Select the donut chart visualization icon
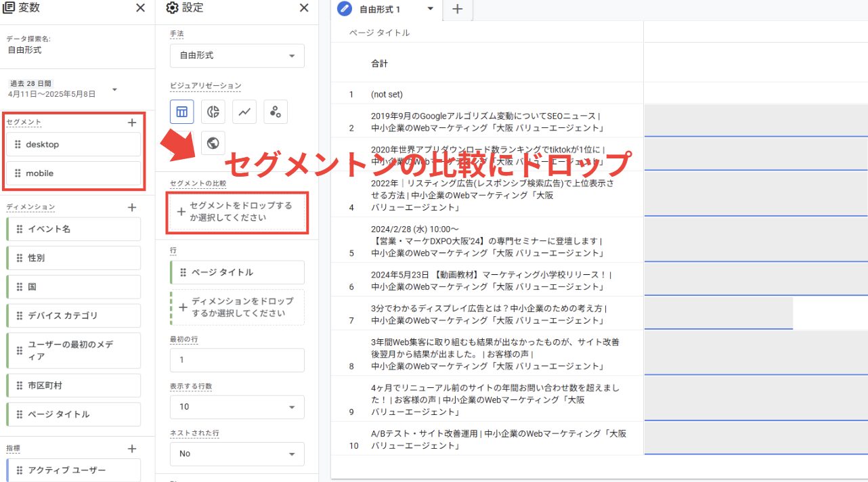This screenshot has height=482, width=868. coord(213,112)
